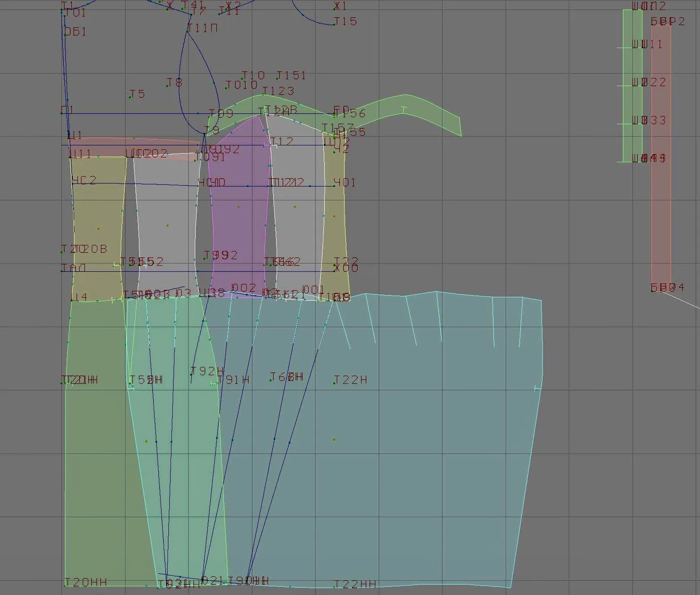Click the Т156 point label
Image resolution: width=700 pixels, height=595 pixels.
tap(351, 113)
